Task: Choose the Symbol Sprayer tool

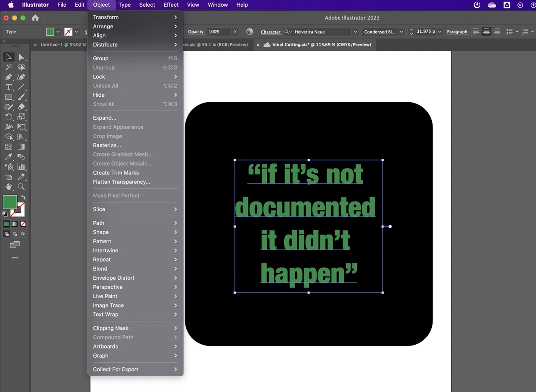Action: coord(8,167)
